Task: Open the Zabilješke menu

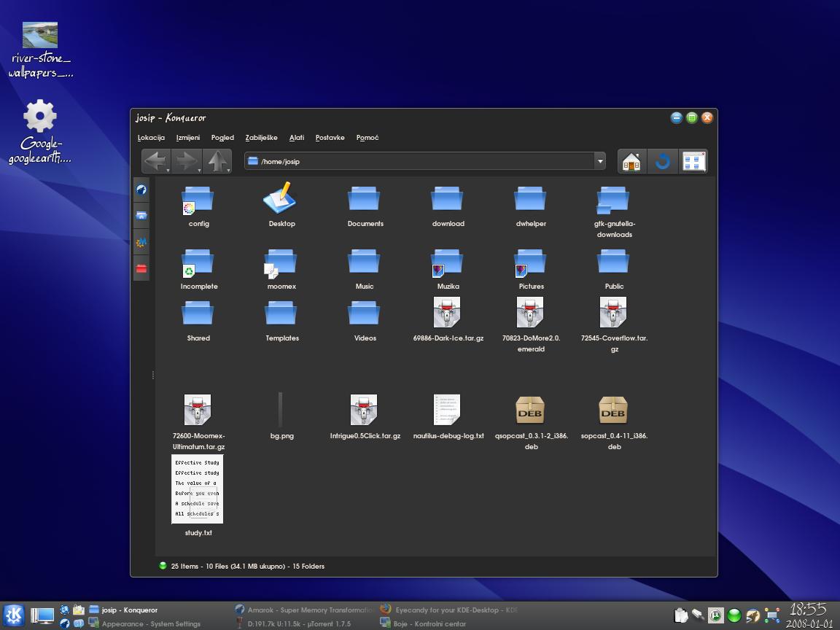Action: [x=262, y=138]
